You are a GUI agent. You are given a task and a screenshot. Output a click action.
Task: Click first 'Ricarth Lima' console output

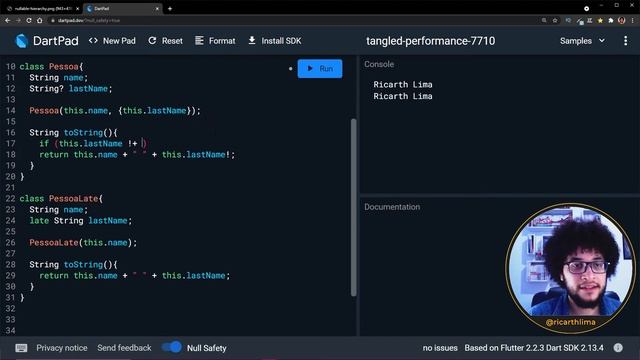(403, 84)
